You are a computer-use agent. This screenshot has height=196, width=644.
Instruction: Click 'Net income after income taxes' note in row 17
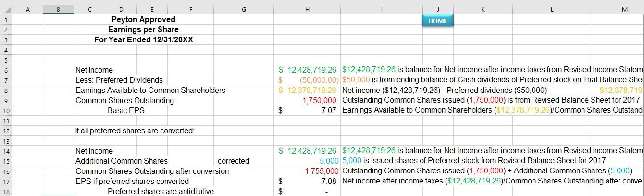click(x=493, y=182)
